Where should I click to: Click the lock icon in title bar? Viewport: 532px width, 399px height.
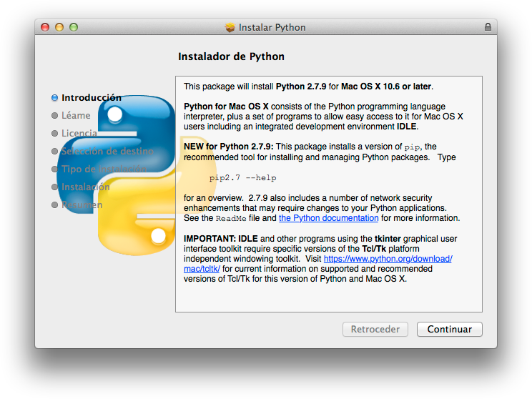click(488, 27)
